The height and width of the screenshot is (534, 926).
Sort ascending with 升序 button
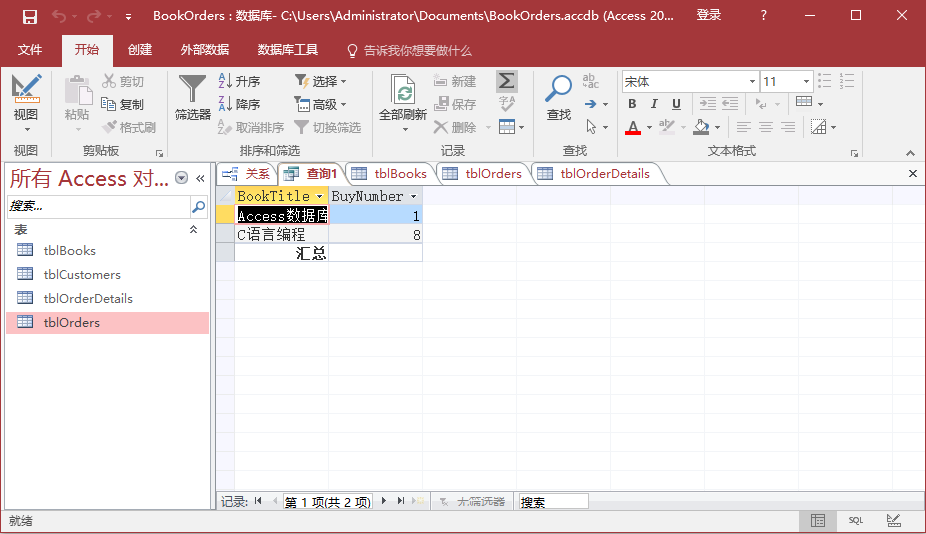click(x=239, y=81)
